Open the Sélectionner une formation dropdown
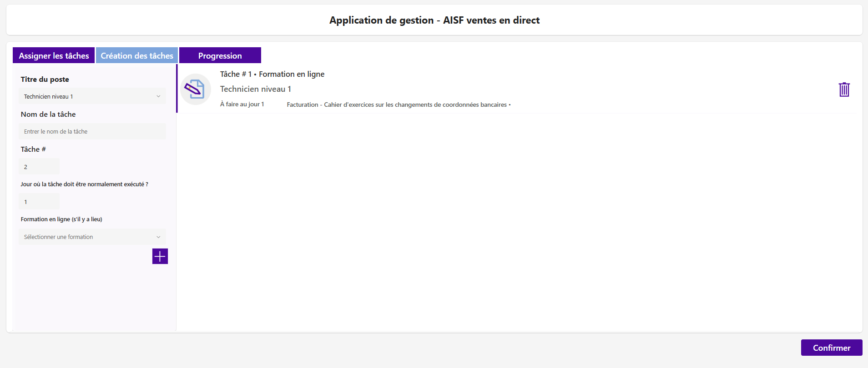The height and width of the screenshot is (368, 868). pos(92,237)
